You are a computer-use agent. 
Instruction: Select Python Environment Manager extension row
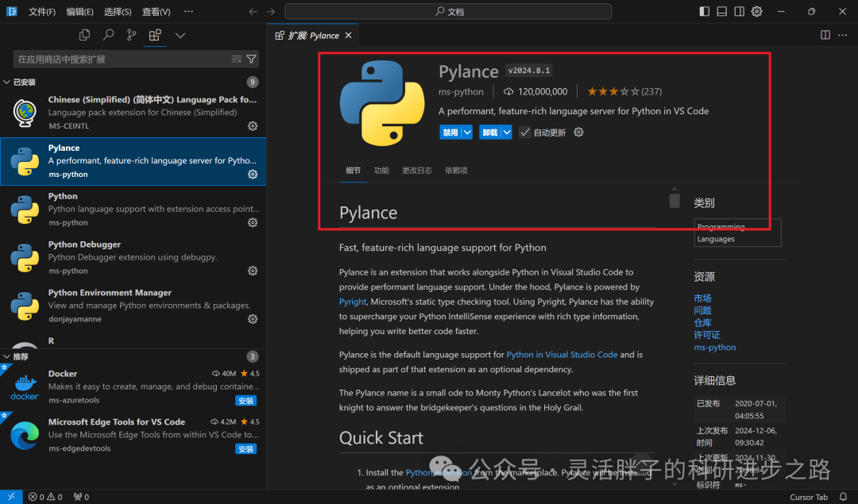(133, 306)
